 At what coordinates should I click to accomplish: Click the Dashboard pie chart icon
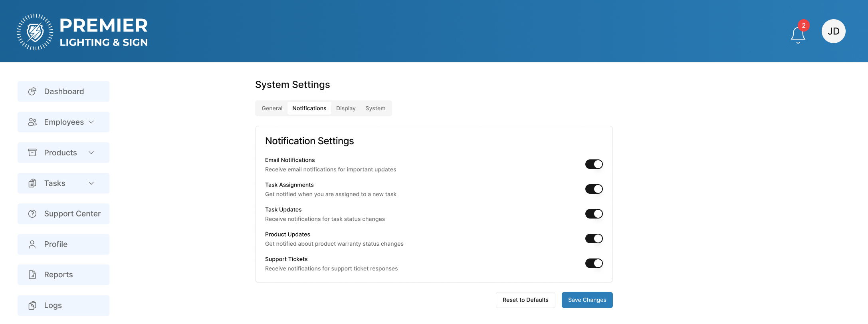point(32,91)
